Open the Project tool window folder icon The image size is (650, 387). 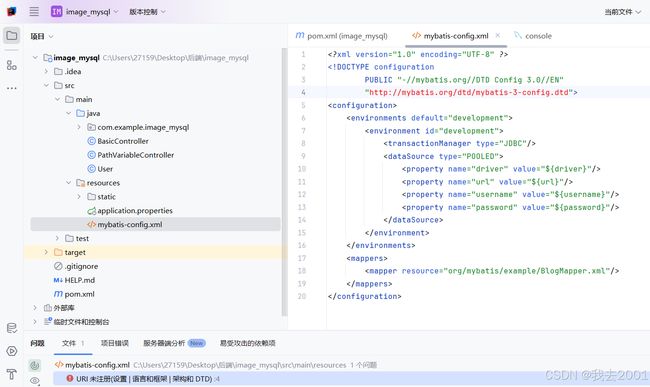[x=12, y=36]
